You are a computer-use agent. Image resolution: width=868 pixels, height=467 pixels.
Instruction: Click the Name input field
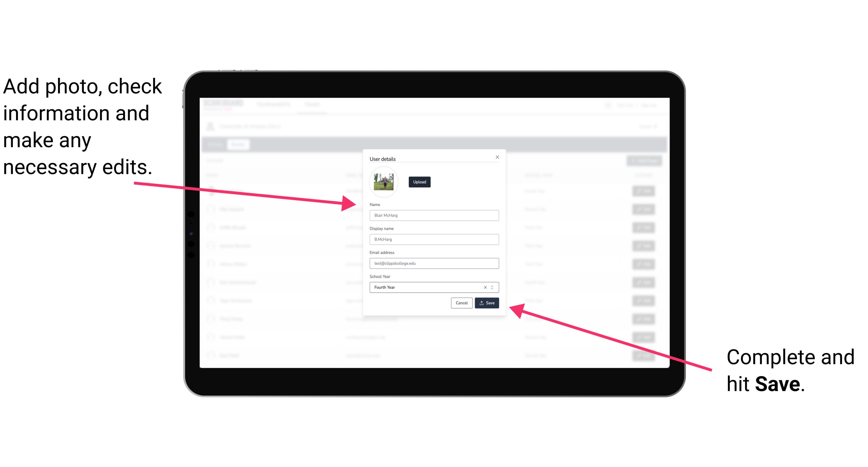(x=433, y=215)
